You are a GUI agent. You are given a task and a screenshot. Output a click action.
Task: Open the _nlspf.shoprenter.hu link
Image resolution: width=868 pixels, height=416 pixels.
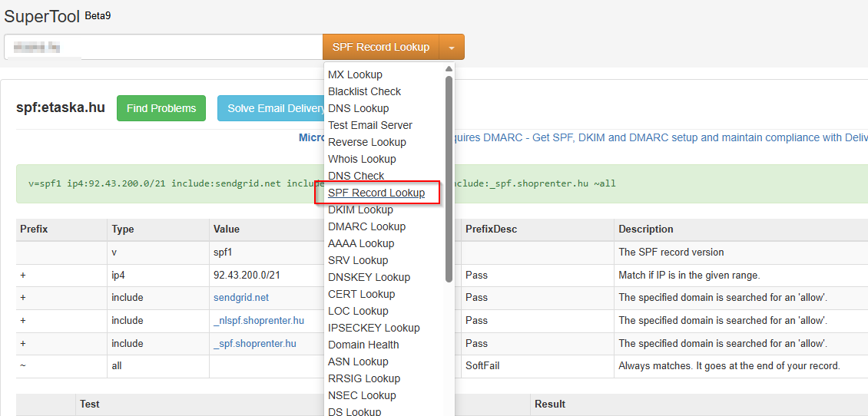click(x=259, y=320)
